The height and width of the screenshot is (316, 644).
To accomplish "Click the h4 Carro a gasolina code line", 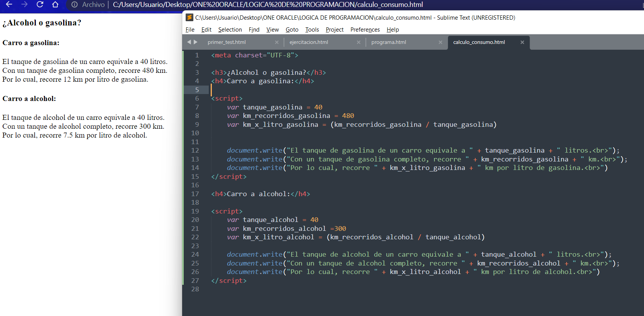I will point(263,81).
